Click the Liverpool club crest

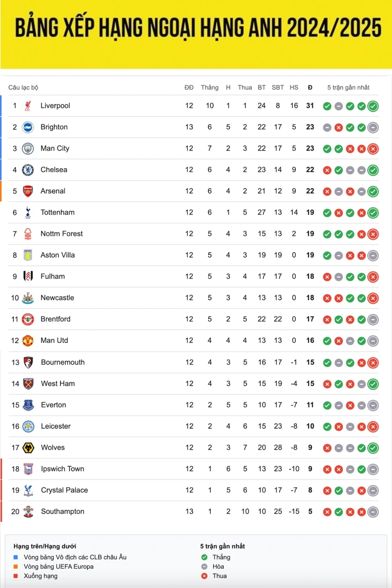[28, 106]
